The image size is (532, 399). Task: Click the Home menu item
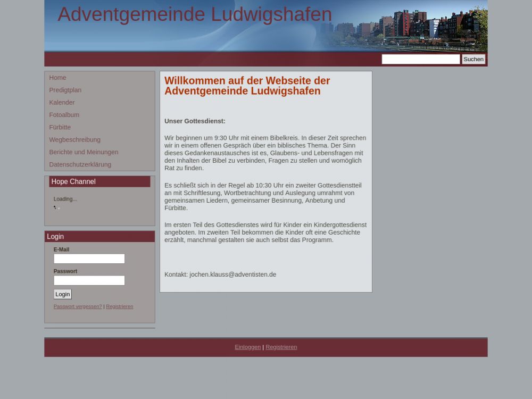[57, 78]
